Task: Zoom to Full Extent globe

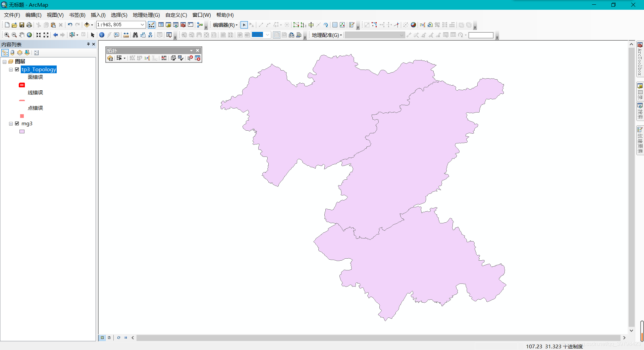Action: [30, 35]
